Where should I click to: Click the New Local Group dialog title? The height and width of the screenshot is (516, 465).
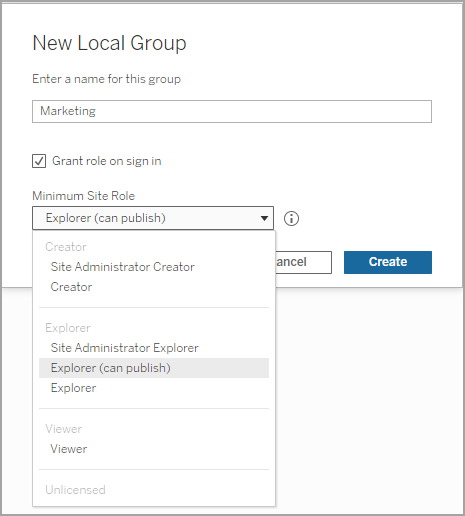pyautogui.click(x=109, y=43)
